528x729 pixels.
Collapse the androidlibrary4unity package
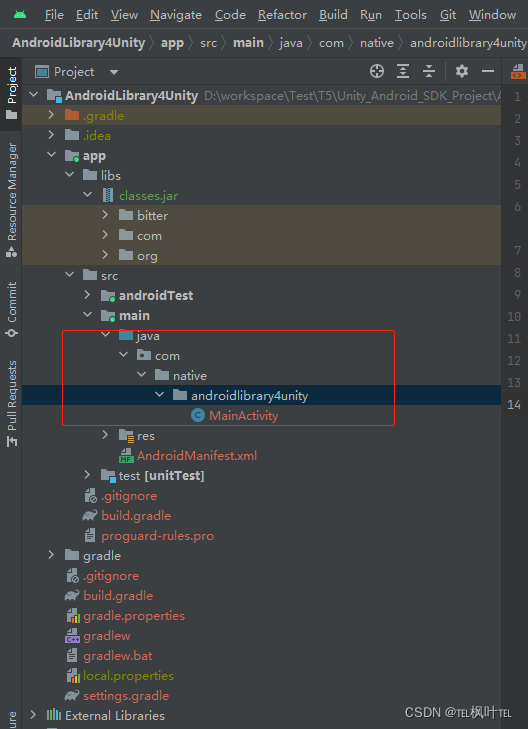pyautogui.click(x=159, y=395)
